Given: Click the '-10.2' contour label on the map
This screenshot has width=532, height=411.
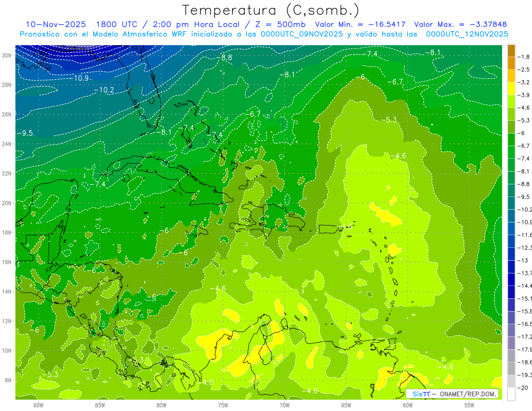Looking at the screenshot, I should point(104,90).
